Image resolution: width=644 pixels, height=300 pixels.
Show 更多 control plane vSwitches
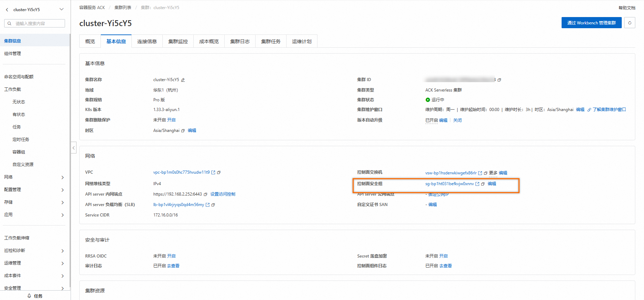tap(493, 173)
